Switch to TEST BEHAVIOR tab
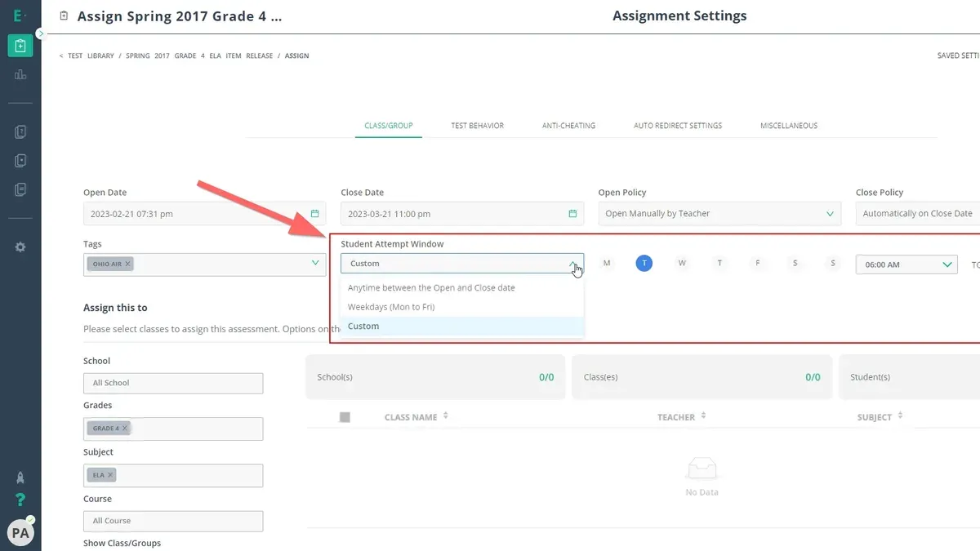Viewport: 980px width, 551px height. click(x=478, y=126)
